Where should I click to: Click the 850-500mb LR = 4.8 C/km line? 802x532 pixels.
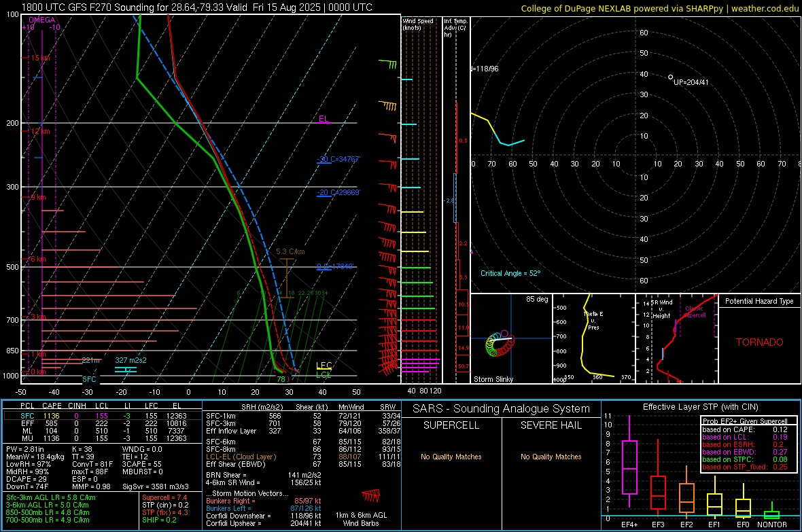pos(48,512)
